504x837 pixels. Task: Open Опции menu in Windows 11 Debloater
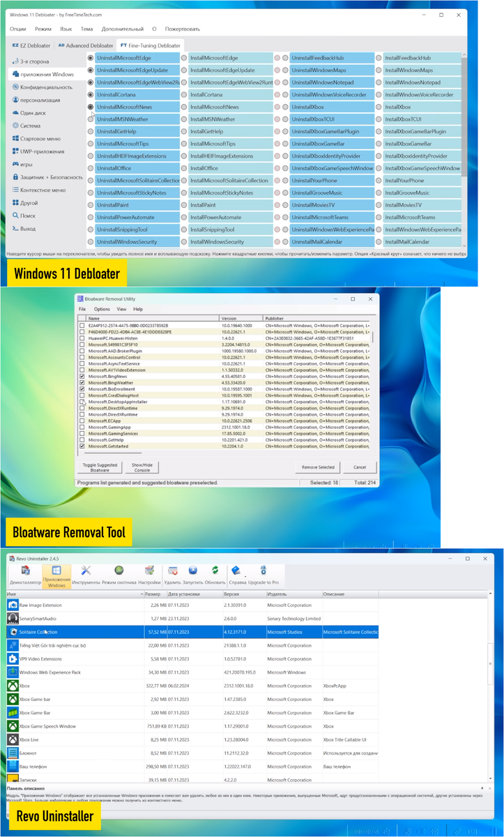18,29
